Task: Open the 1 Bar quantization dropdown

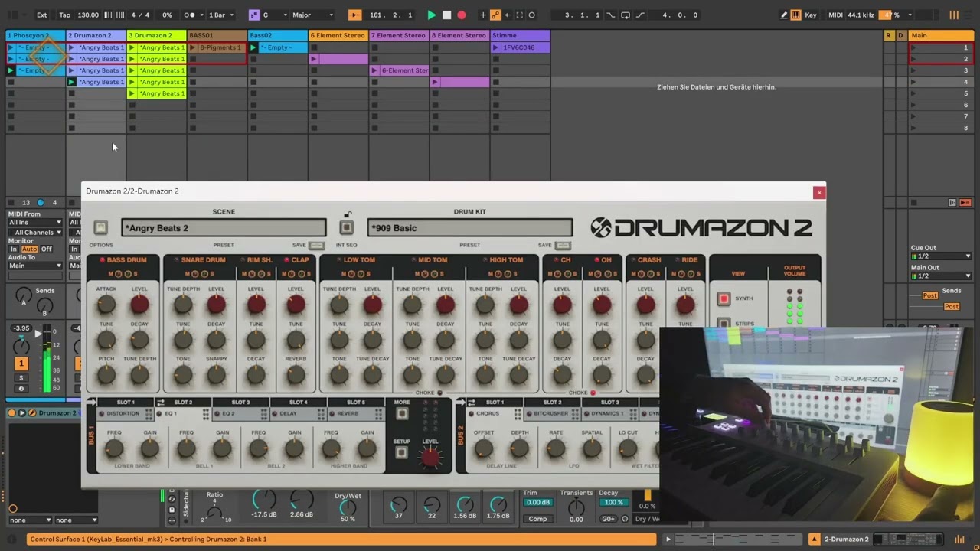Action: click(x=220, y=15)
